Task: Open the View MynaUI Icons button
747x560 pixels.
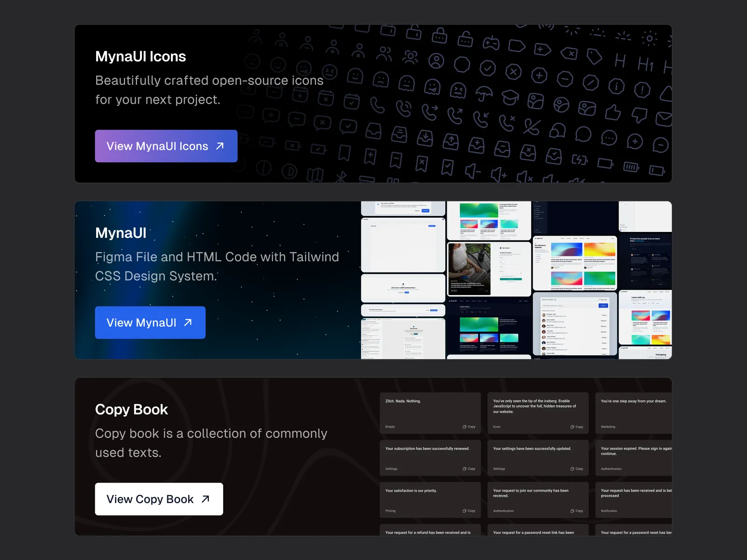Action: (166, 146)
